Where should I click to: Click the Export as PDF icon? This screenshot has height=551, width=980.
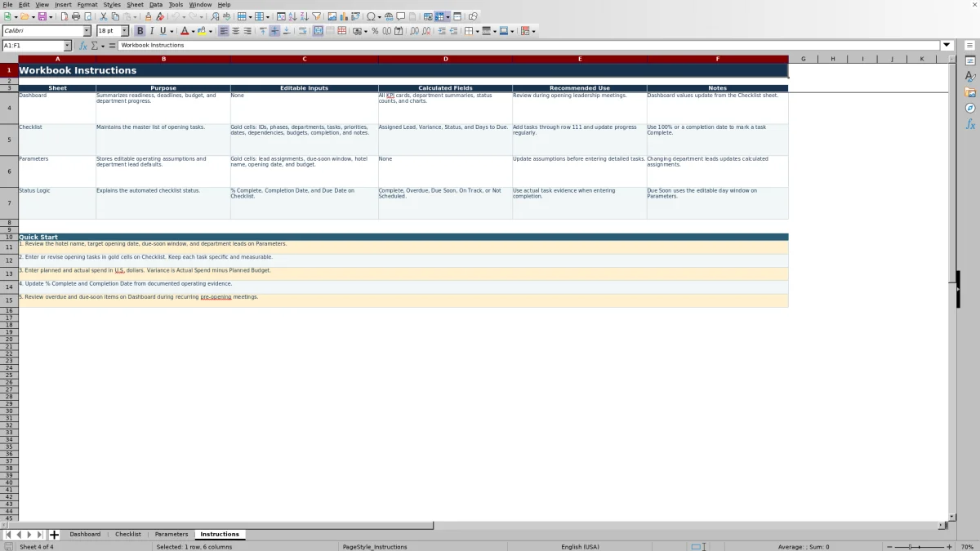(x=64, y=16)
